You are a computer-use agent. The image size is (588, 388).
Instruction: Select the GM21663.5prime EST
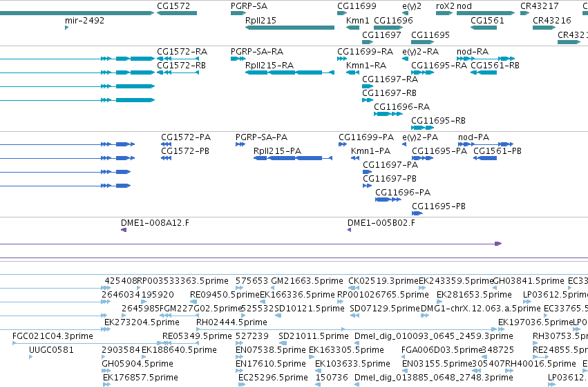click(x=273, y=288)
